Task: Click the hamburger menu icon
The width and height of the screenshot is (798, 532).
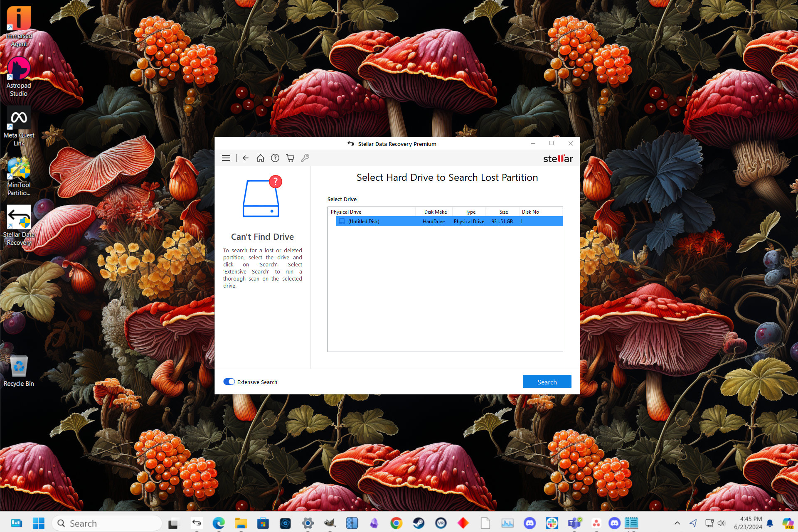Action: (226, 158)
